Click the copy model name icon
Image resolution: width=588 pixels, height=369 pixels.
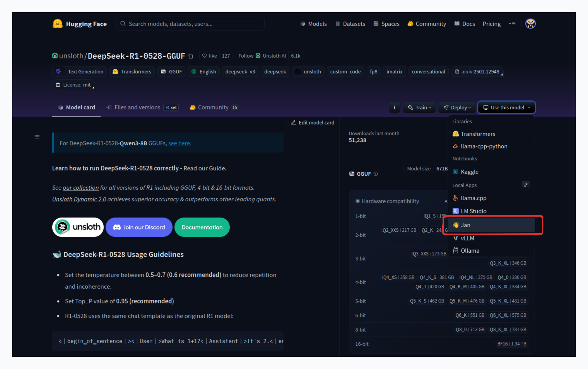click(191, 56)
